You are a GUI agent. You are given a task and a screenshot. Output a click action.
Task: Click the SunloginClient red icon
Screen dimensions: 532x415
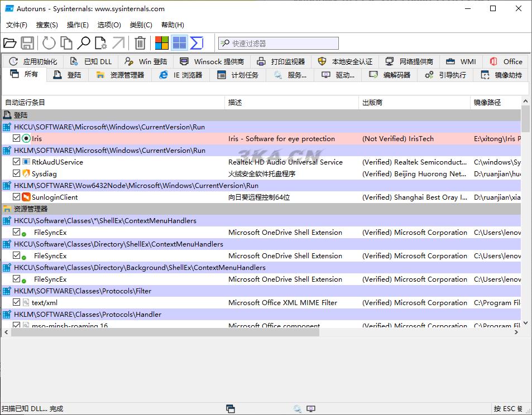(x=26, y=197)
